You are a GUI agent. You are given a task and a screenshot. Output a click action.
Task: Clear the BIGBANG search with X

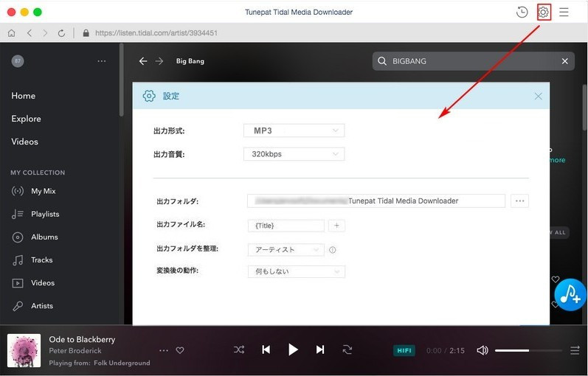[x=564, y=61]
